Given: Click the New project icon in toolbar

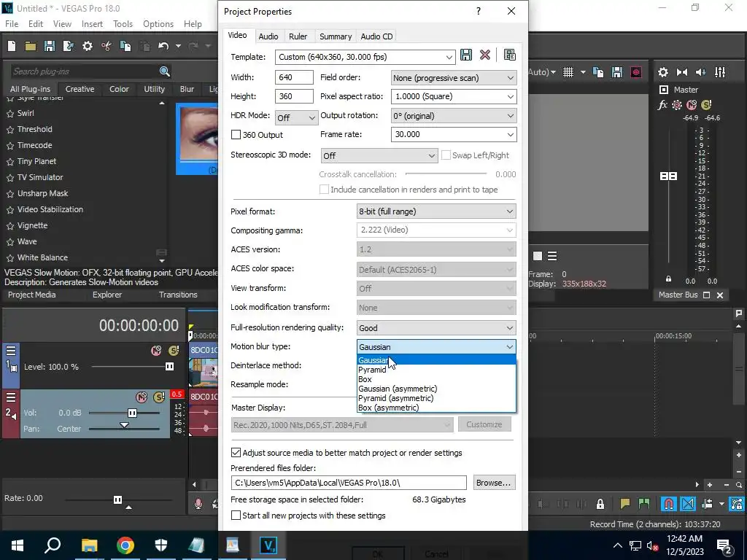Looking at the screenshot, I should click(12, 46).
